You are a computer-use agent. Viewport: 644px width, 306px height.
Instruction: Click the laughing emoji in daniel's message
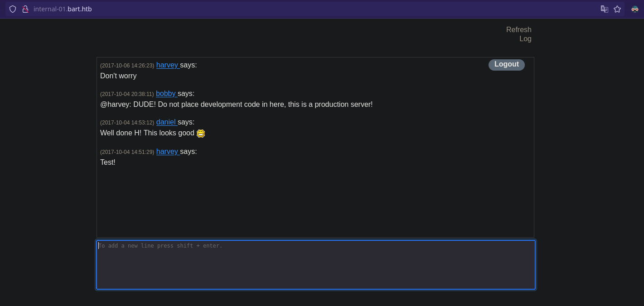pos(201,134)
